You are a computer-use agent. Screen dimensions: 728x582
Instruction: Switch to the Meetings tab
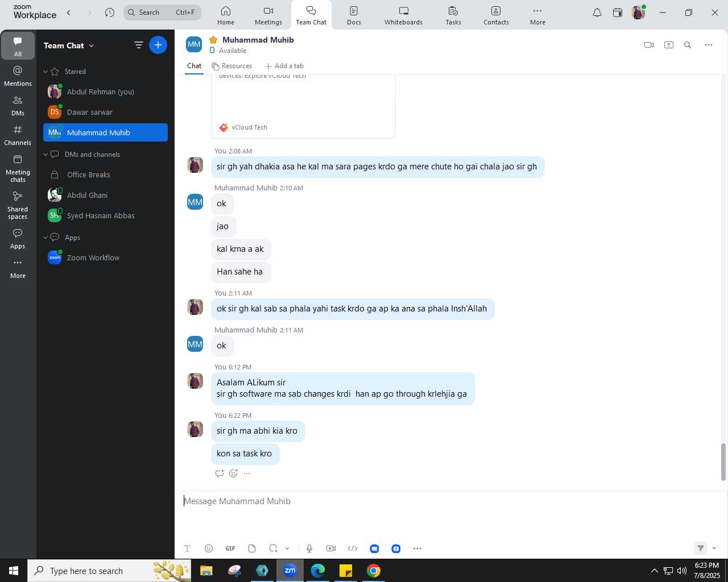[x=268, y=15]
